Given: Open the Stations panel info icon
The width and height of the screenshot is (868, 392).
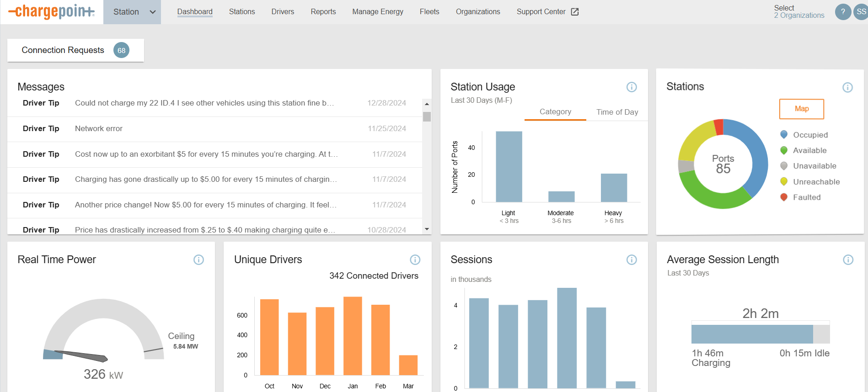Looking at the screenshot, I should tap(847, 87).
